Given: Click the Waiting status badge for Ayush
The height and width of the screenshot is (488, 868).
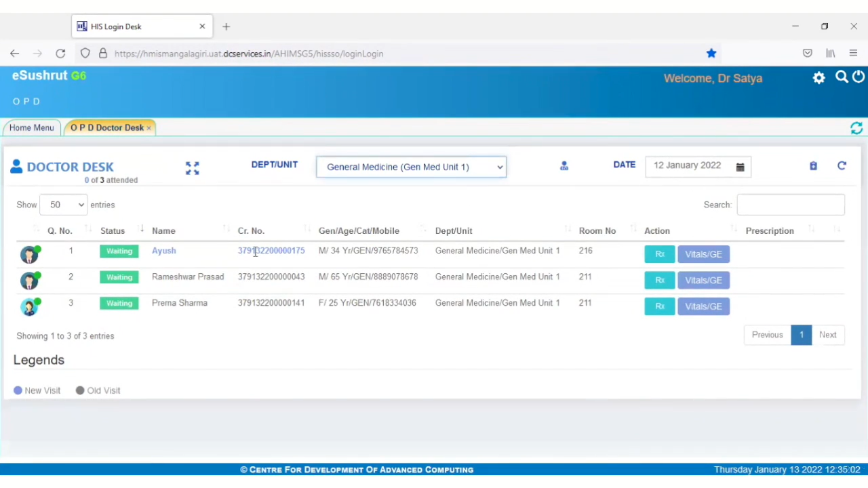Looking at the screenshot, I should click(x=119, y=251).
